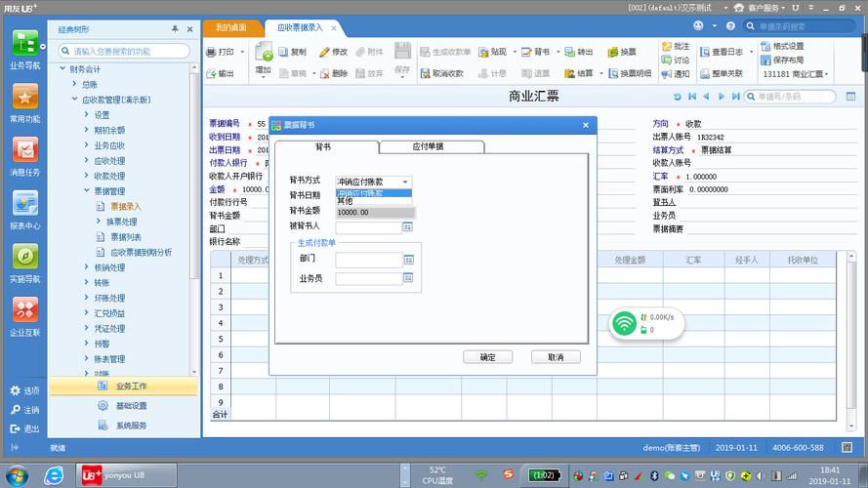Click the 格式设置 format settings icon

coord(765,47)
